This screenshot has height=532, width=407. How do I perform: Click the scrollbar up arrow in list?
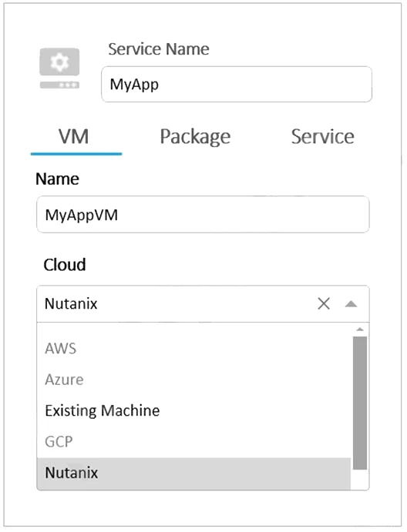pos(360,330)
